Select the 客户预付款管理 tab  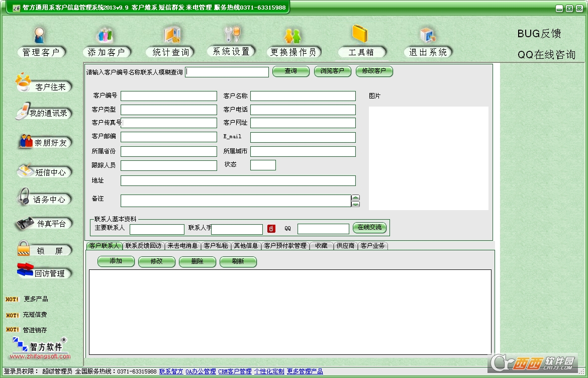[285, 246]
